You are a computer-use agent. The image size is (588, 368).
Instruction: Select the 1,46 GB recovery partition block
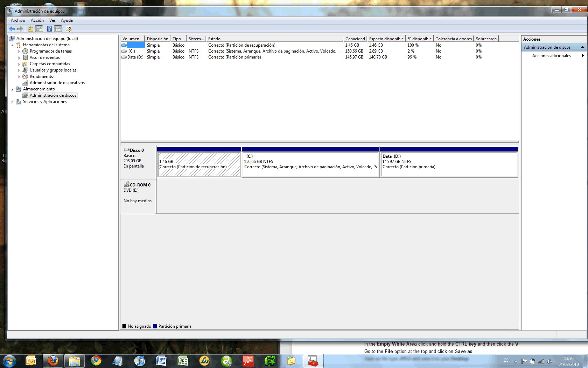point(199,162)
